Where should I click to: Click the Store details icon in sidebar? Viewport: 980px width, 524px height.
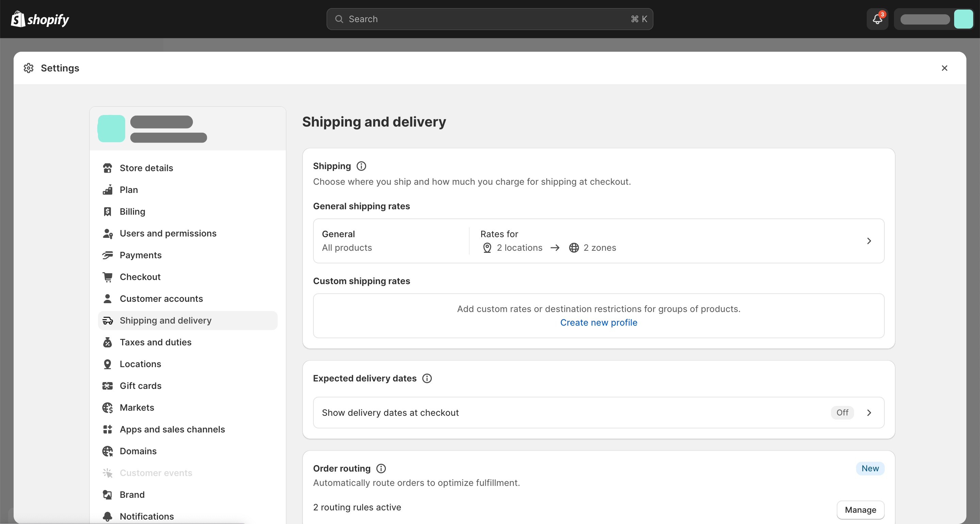(x=108, y=167)
